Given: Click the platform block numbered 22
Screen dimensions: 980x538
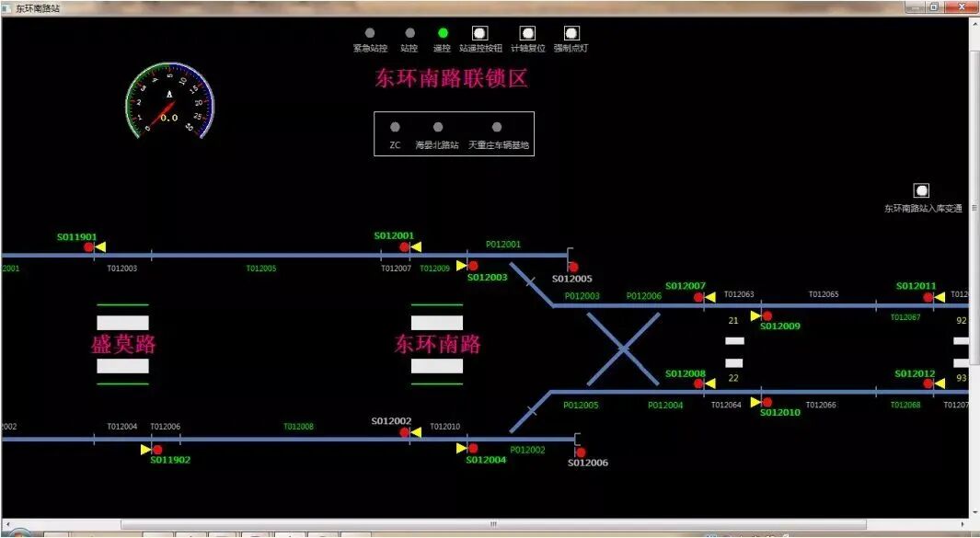Looking at the screenshot, I should point(734,363).
